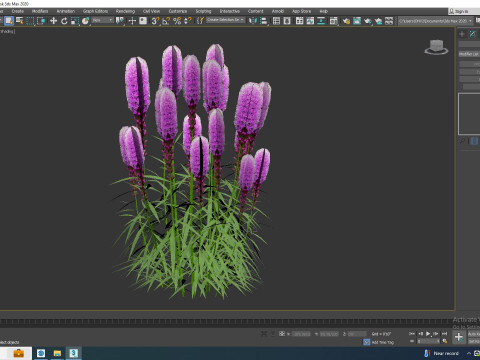This screenshot has height=360, width=480.
Task: Click the current frame number field
Action: pyautogui.click(x=428, y=341)
